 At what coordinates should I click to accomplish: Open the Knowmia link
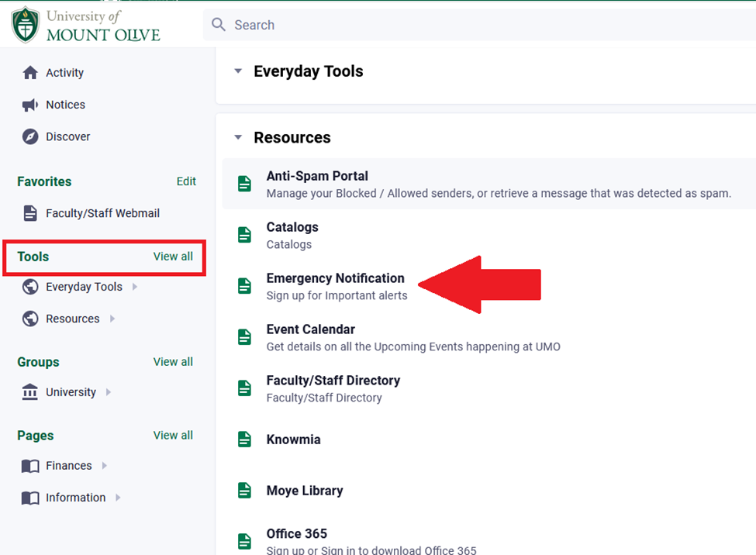coord(294,440)
